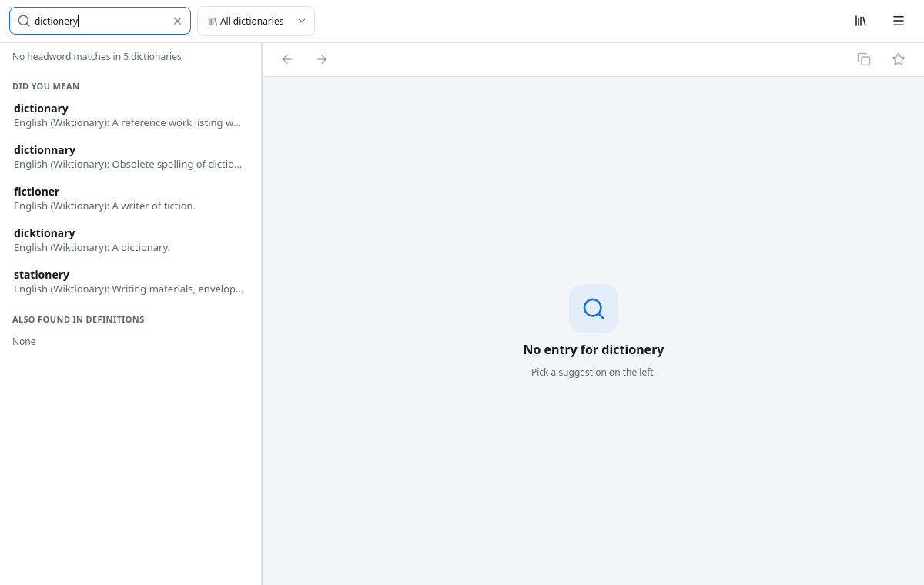Open the dictionary library icon at top right
The width and height of the screenshot is (924, 585).
(x=861, y=22)
